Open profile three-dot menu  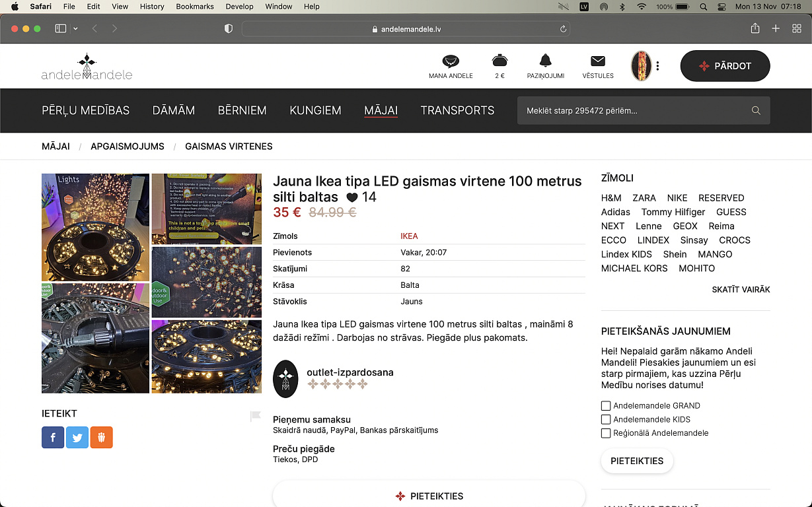657,66
